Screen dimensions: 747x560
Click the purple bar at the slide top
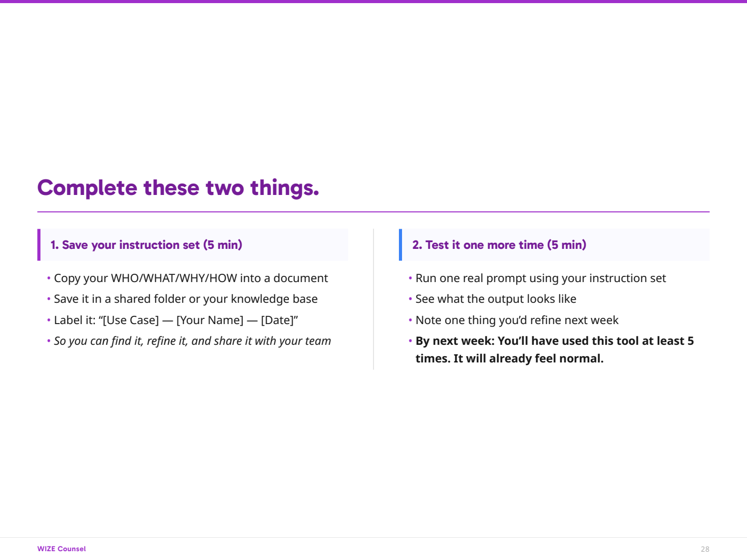pos(374,2)
